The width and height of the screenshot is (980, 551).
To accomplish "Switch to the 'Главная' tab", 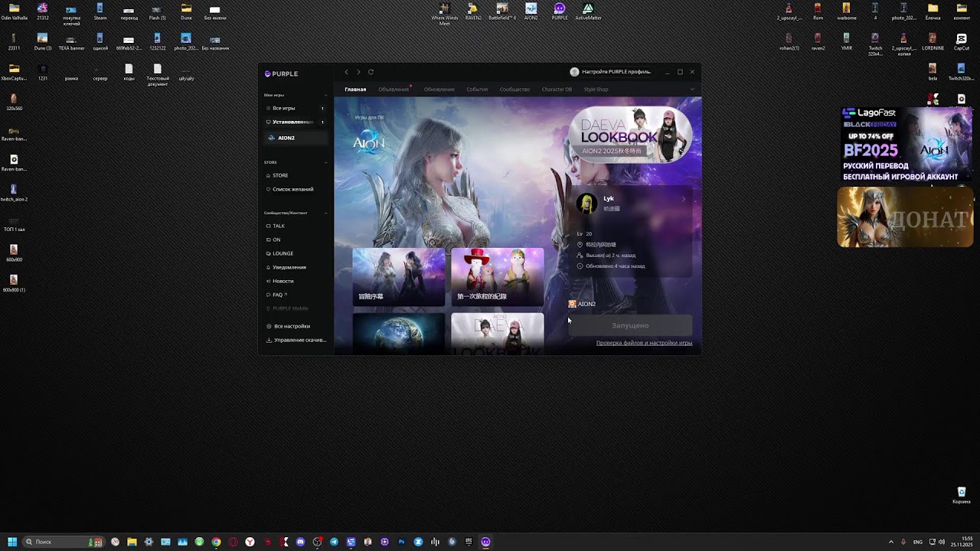I will tap(355, 90).
